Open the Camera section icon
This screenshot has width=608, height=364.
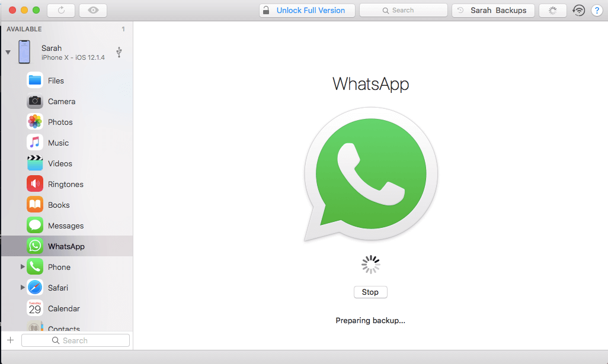(x=35, y=101)
